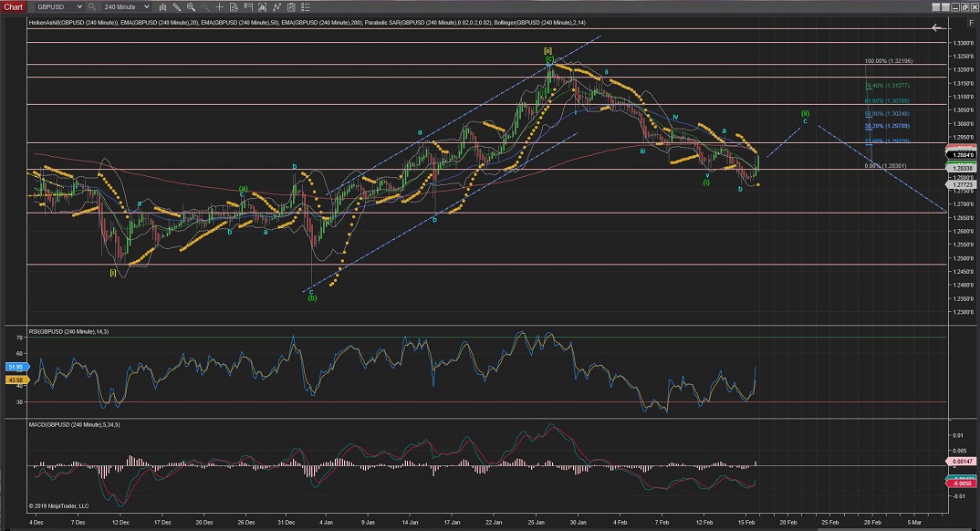This screenshot has width=980, height=531.
Task: Select the 100.00% (1.32196) Fibonacci label
Action: tap(889, 61)
